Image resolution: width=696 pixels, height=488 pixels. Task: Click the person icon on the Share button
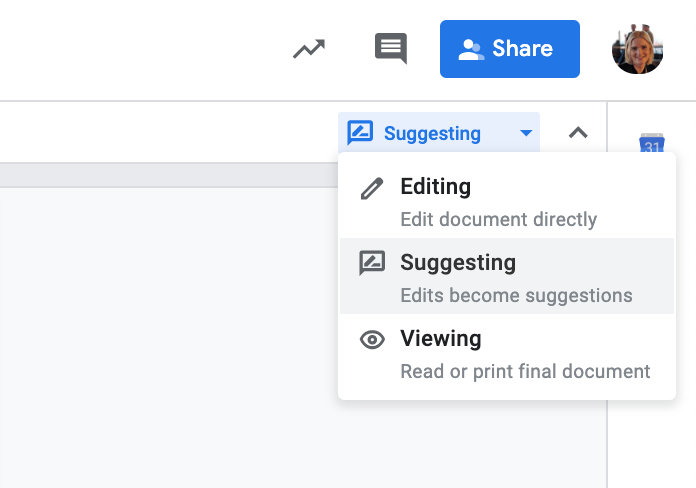[471, 49]
